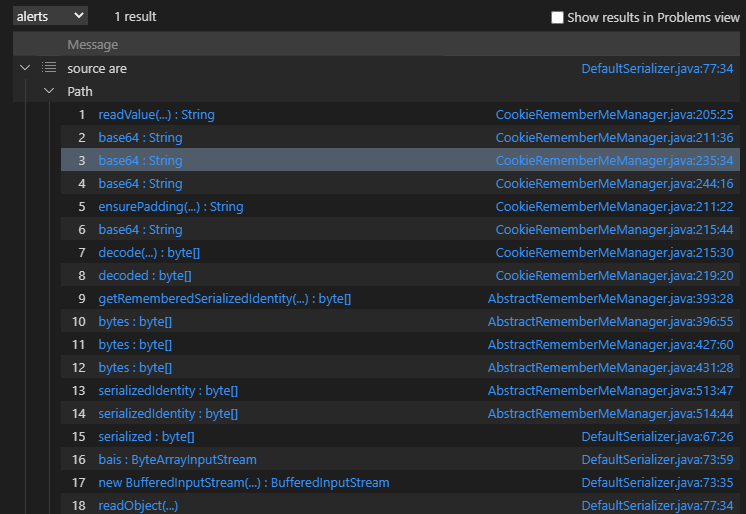Viewport: 746px width, 514px height.
Task: Click the Message column header
Action: coord(92,45)
